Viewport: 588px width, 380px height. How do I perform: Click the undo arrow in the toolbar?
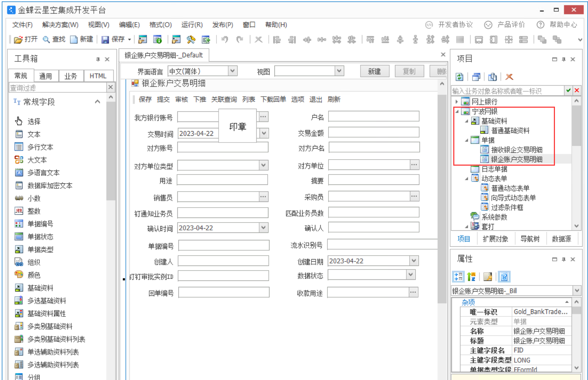pyautogui.click(x=225, y=39)
